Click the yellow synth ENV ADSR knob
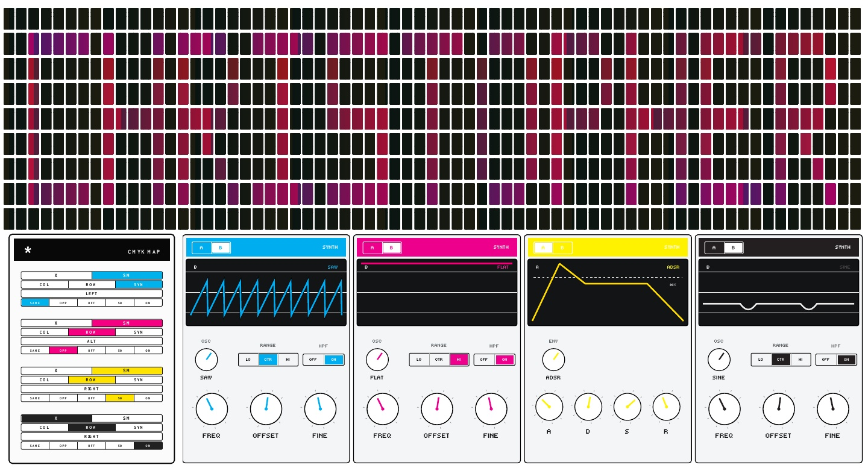The image size is (868, 468). (553, 360)
